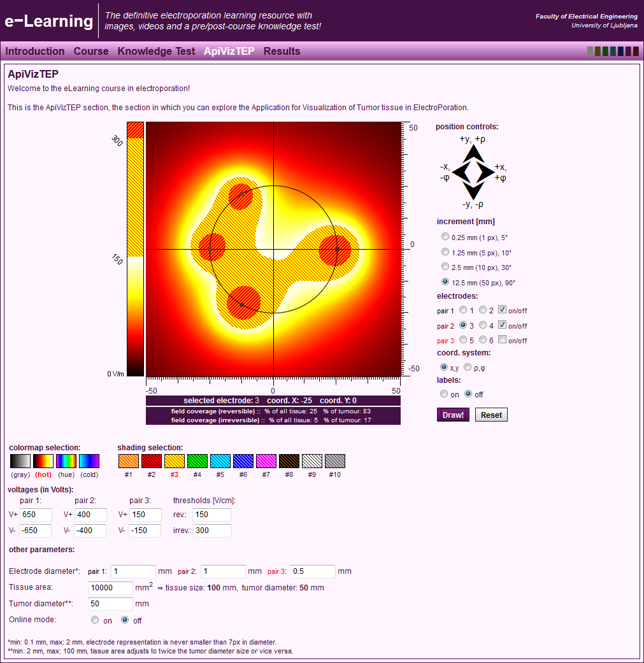
Task: Edit Tissue area field
Action: click(x=110, y=588)
